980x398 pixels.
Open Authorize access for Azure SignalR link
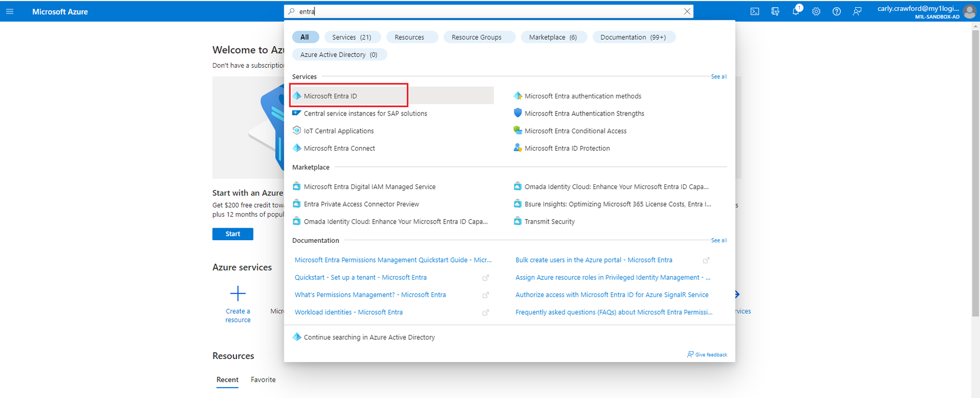tap(612, 295)
